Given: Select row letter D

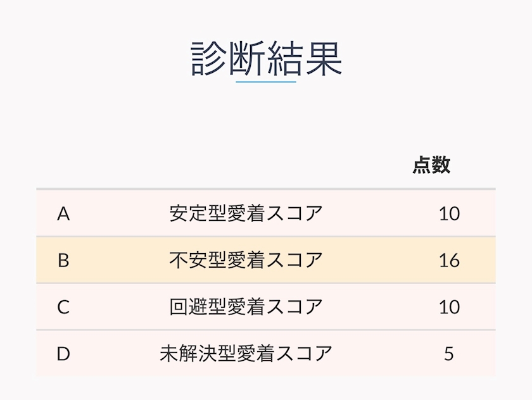Looking at the screenshot, I should (63, 353).
